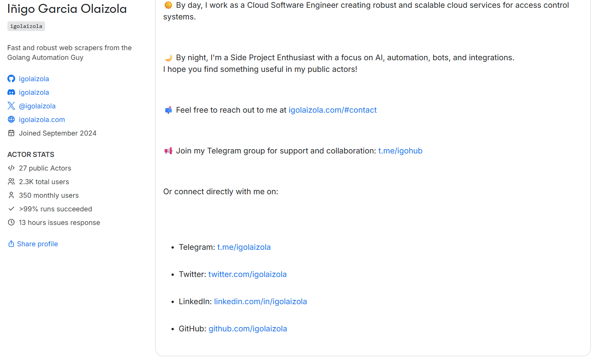The height and width of the screenshot is (364, 602).
Task: Click the 27 public Actors stat
Action: pos(45,168)
